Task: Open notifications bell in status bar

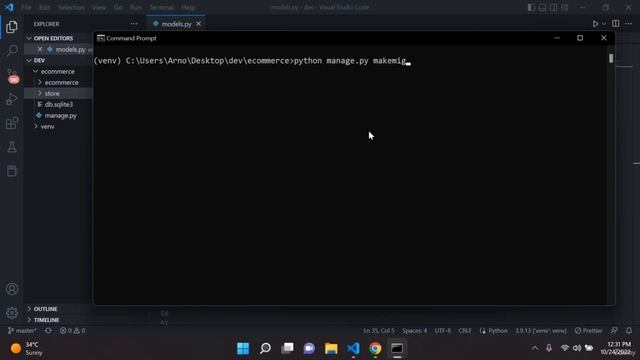Action: tap(629, 331)
